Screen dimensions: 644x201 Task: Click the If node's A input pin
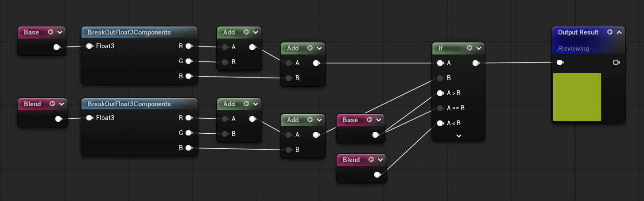440,63
